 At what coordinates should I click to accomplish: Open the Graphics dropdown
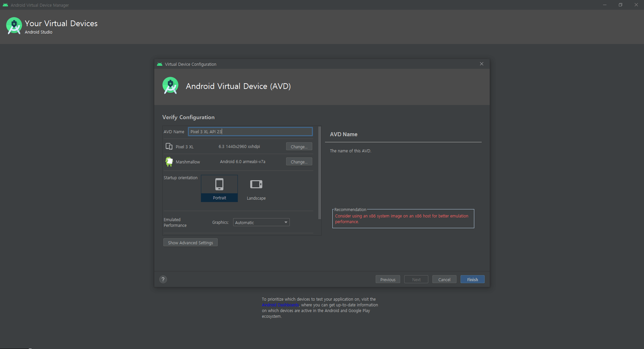[261, 222]
